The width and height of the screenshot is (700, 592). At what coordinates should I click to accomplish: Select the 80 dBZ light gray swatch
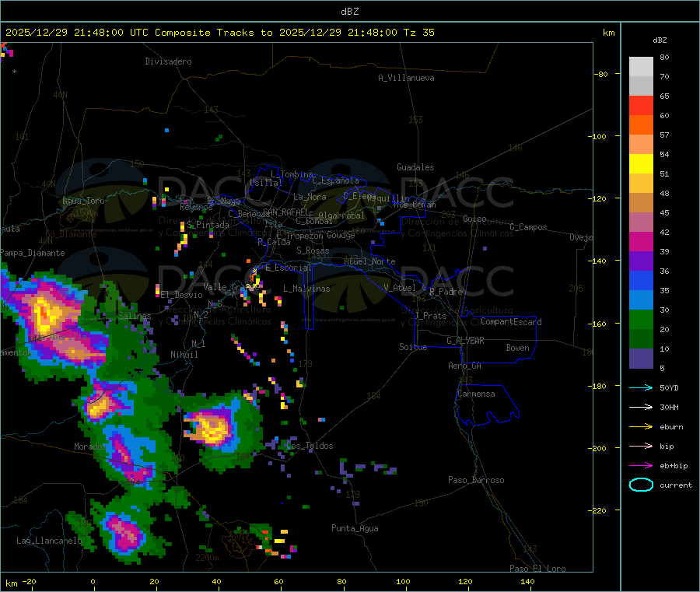coord(641,67)
